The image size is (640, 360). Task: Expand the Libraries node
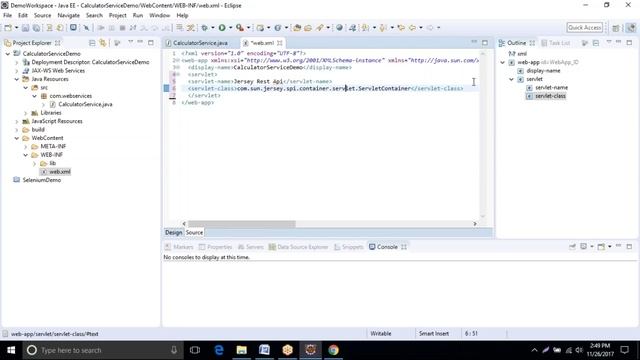pos(26,113)
